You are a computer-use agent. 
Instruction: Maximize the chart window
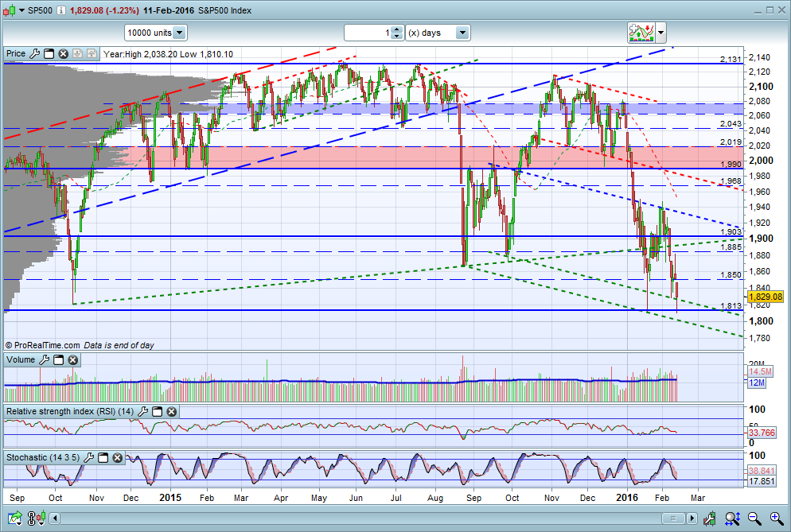(770, 10)
